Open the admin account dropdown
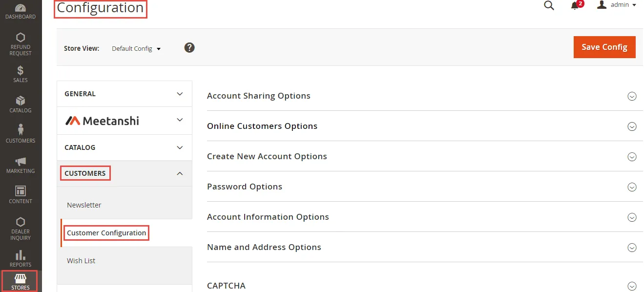644x292 pixels. [617, 5]
